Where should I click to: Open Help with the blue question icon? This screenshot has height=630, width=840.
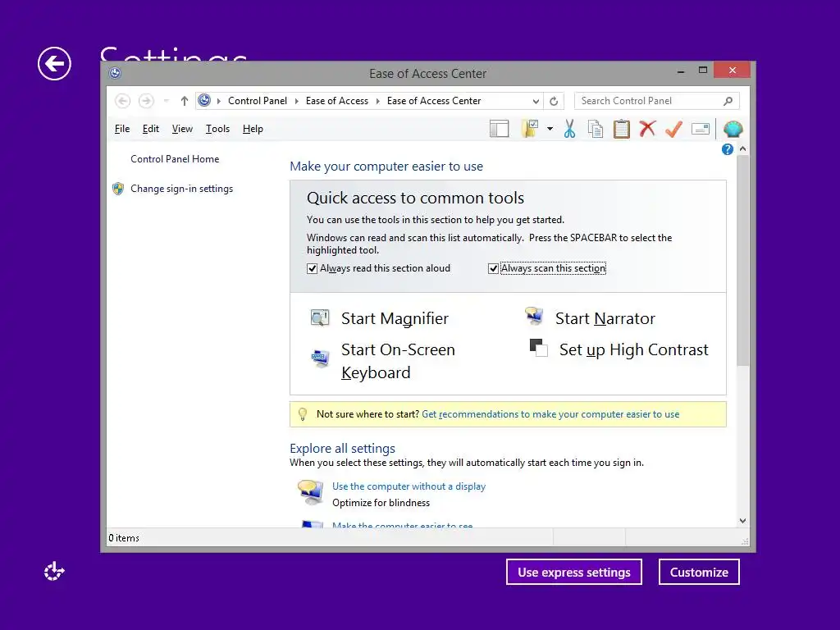[727, 149]
